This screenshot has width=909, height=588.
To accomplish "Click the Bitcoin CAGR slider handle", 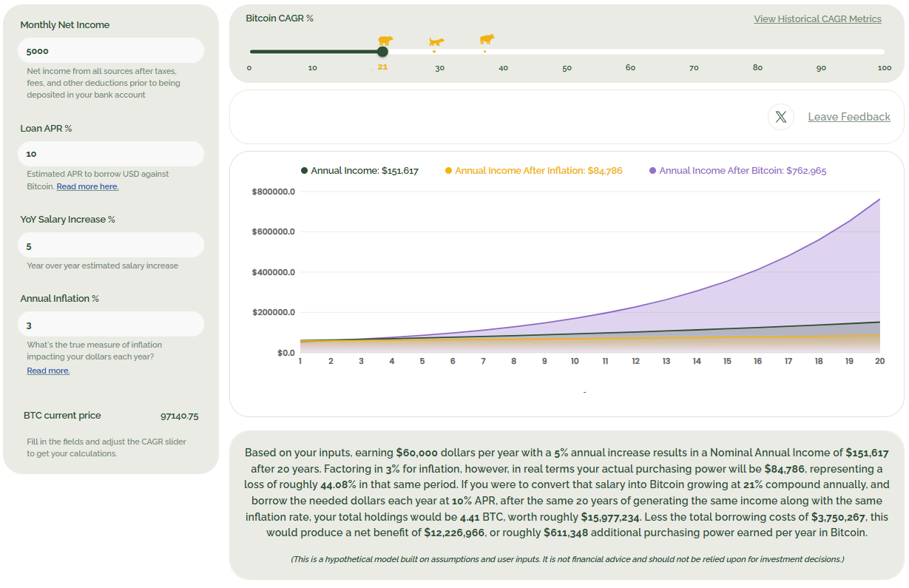I will click(382, 52).
